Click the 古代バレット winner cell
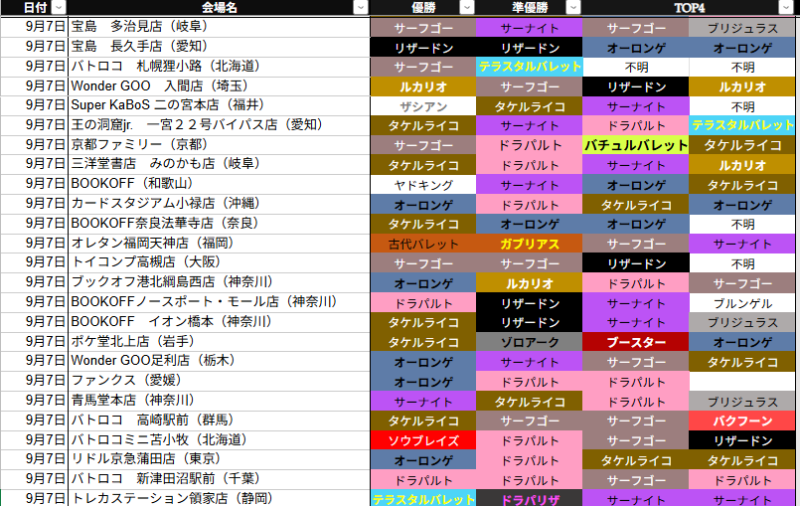Image resolution: width=800 pixels, height=506 pixels. (423, 244)
